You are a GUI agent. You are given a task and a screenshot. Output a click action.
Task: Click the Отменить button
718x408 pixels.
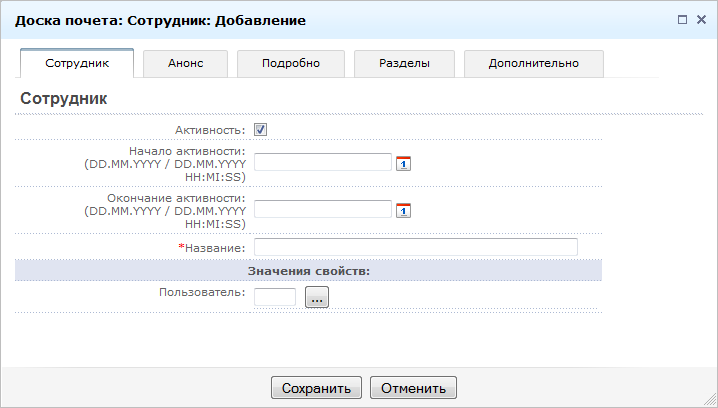(413, 388)
